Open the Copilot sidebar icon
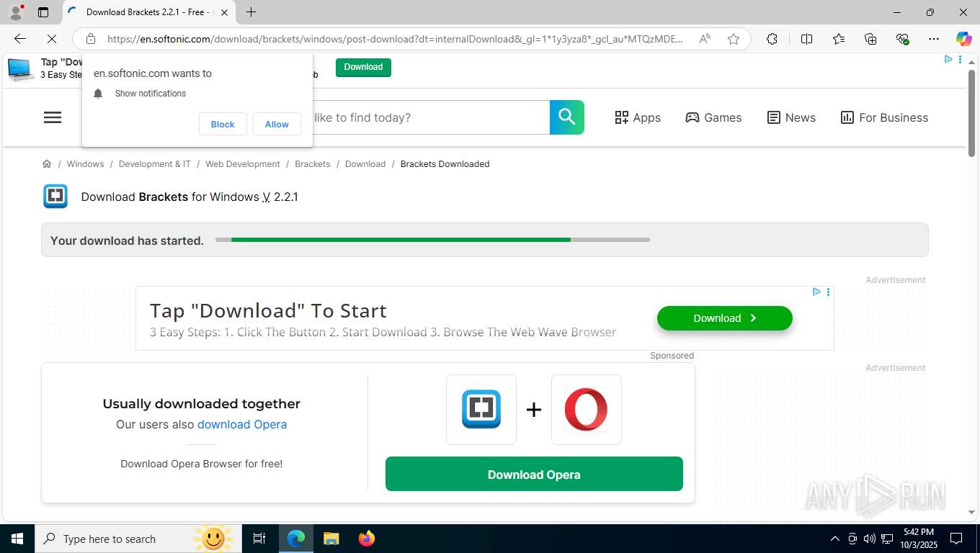980x553 pixels. click(963, 39)
